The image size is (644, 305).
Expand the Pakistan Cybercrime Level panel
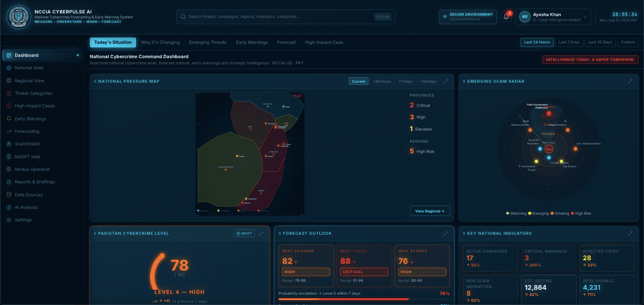[x=261, y=233]
